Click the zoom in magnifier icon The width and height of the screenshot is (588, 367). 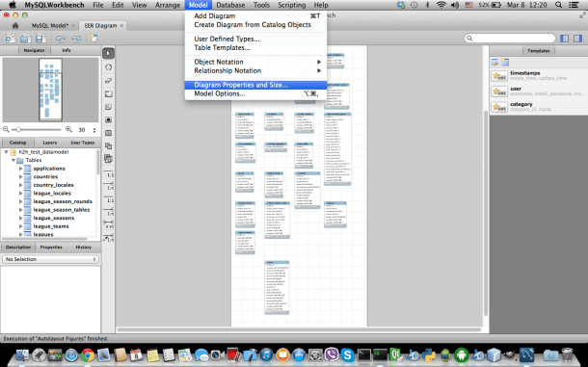69,129
